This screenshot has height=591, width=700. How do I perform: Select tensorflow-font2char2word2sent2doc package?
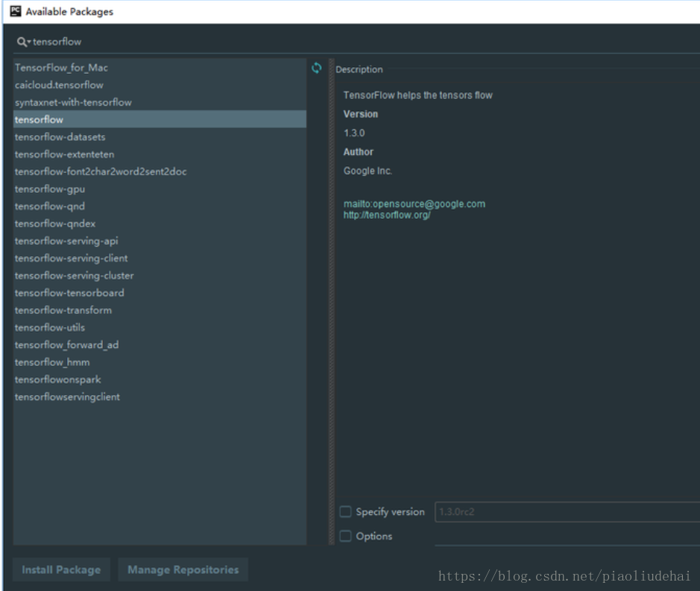pos(160,171)
